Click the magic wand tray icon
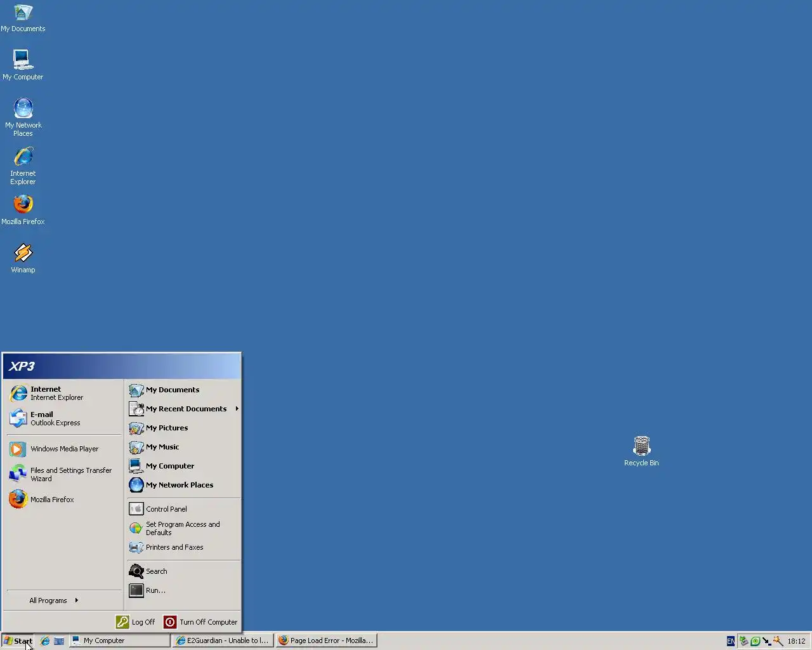The height and width of the screenshot is (650, 812). point(778,641)
